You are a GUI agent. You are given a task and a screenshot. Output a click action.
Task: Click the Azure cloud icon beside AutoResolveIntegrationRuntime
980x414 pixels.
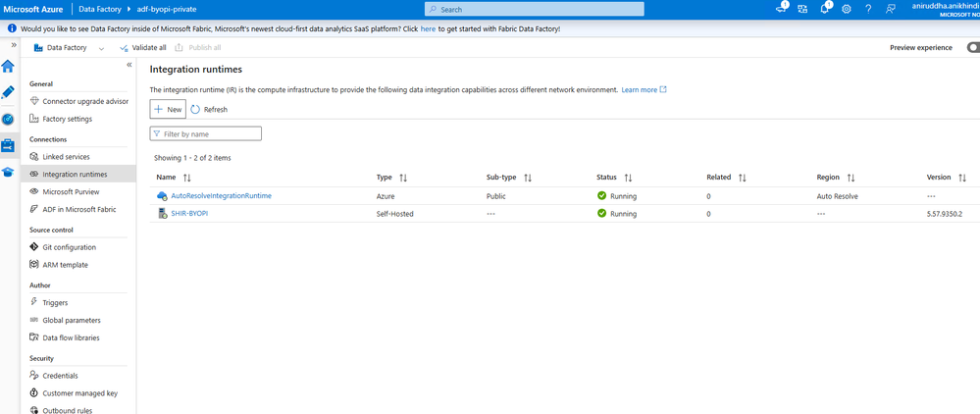(x=162, y=196)
